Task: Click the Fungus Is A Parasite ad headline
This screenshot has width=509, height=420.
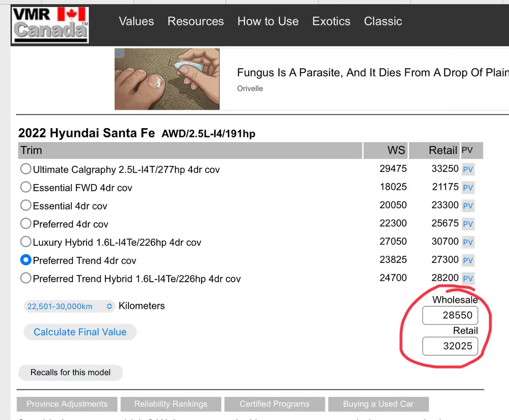Action: 373,73
